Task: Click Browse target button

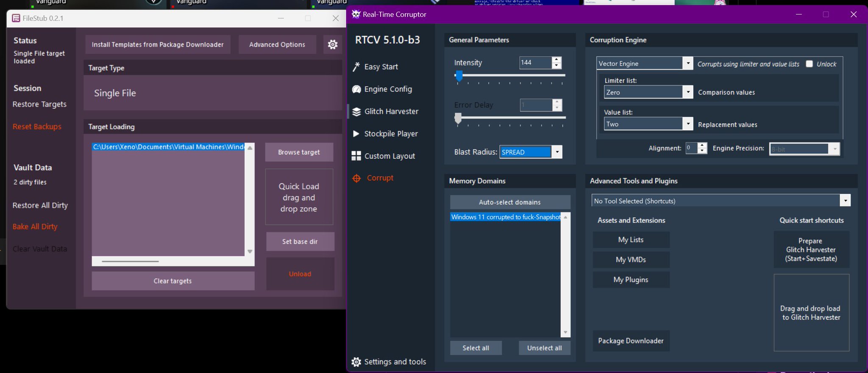Action: point(299,152)
